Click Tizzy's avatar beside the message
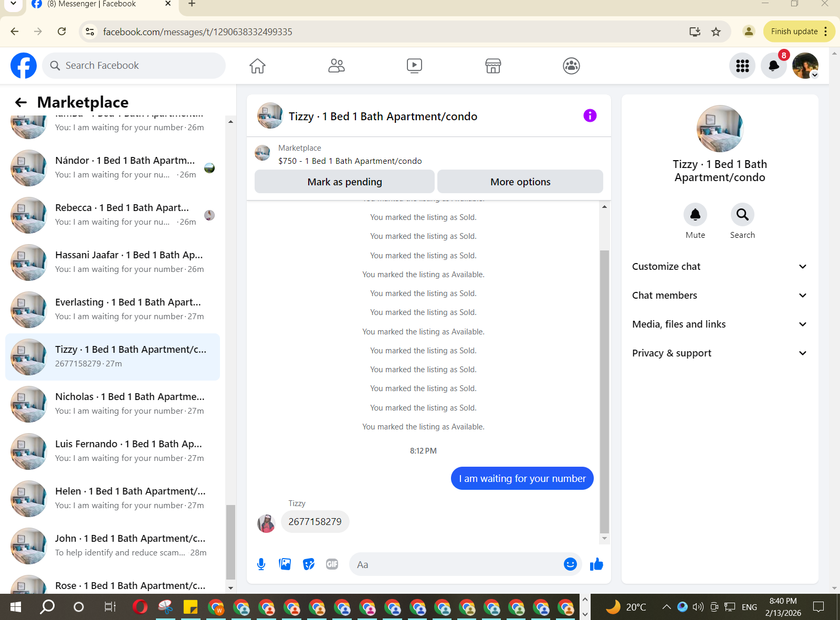 pos(266,523)
